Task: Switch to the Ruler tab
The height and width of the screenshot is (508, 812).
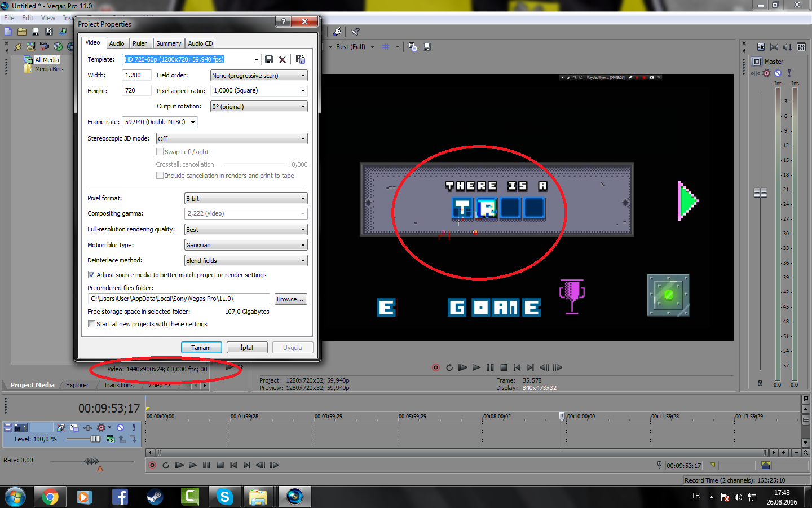Action: point(139,43)
